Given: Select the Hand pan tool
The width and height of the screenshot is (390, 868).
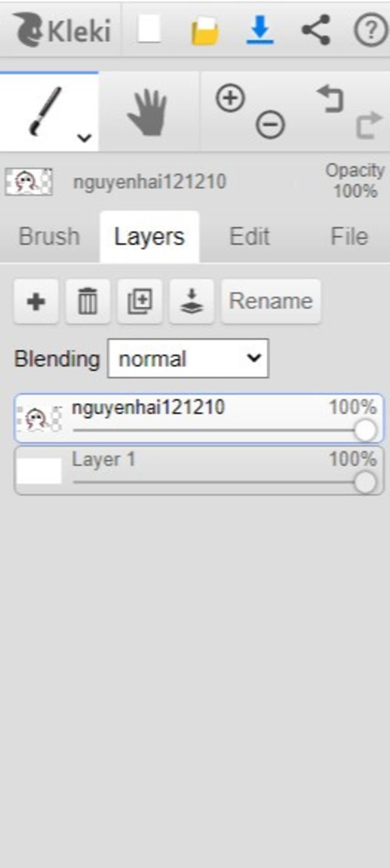Looking at the screenshot, I should click(x=148, y=112).
